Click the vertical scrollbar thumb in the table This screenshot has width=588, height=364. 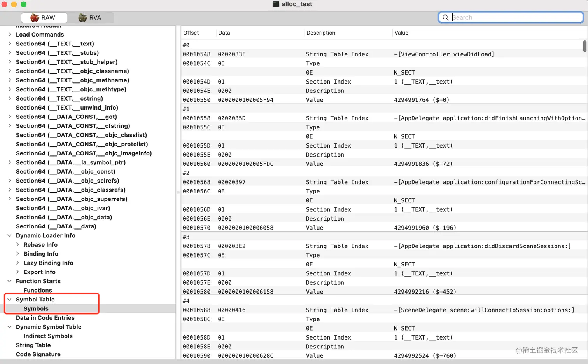click(x=584, y=46)
